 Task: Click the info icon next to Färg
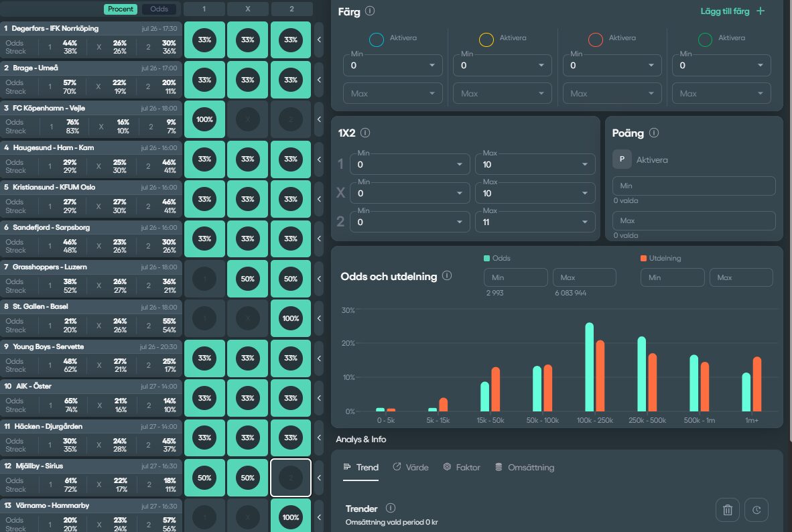(x=370, y=11)
